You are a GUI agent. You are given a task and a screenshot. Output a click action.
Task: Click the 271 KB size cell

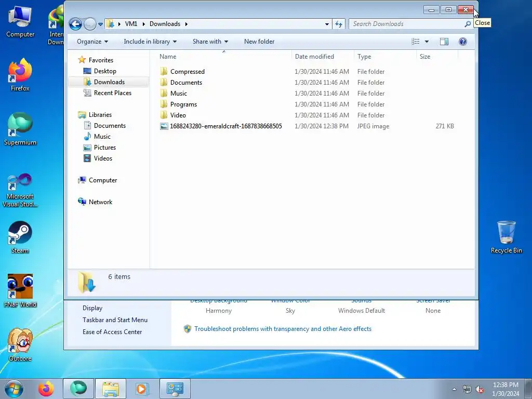(x=445, y=126)
